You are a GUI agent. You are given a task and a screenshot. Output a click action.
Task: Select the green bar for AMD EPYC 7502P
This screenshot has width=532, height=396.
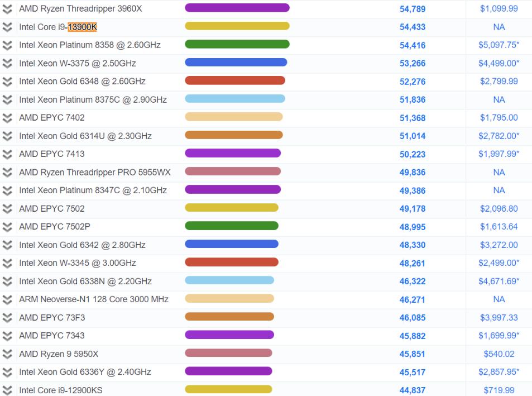[232, 226]
